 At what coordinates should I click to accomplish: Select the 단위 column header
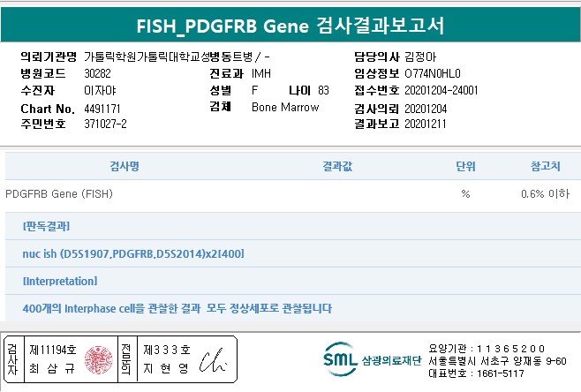point(465,166)
